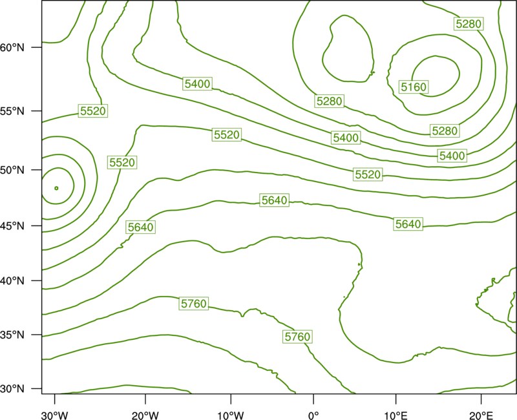Select the 20°W longitude tick label
Image resolution: width=517 pixels, height=420 pixels.
(x=145, y=415)
